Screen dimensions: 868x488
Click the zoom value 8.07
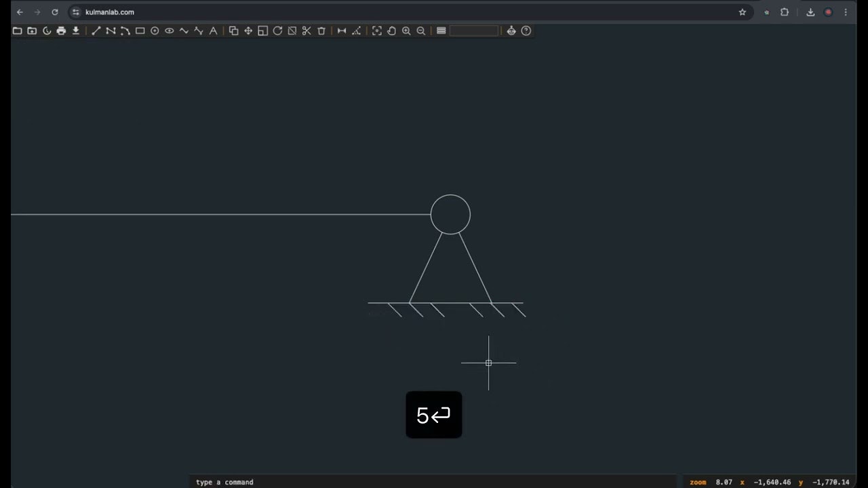click(x=724, y=482)
